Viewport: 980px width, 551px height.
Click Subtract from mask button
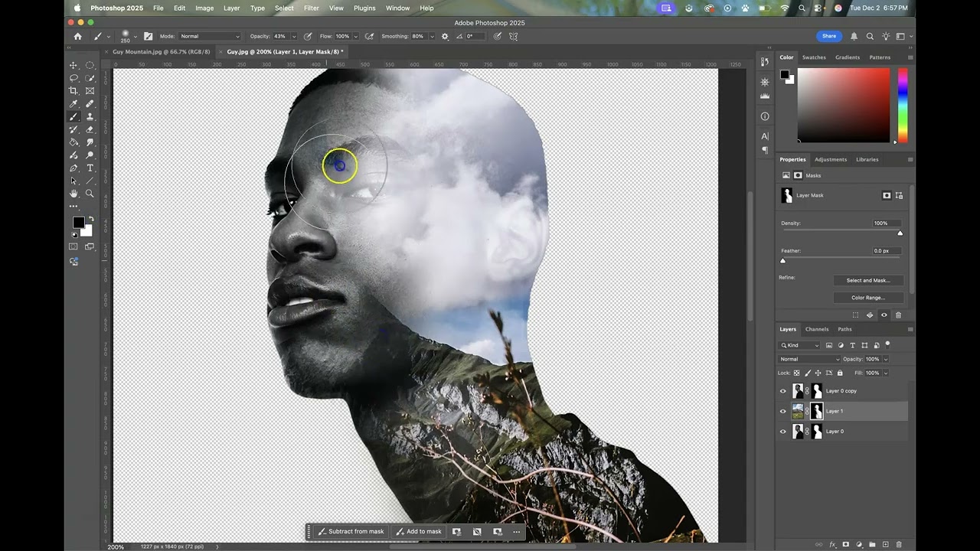pos(351,531)
